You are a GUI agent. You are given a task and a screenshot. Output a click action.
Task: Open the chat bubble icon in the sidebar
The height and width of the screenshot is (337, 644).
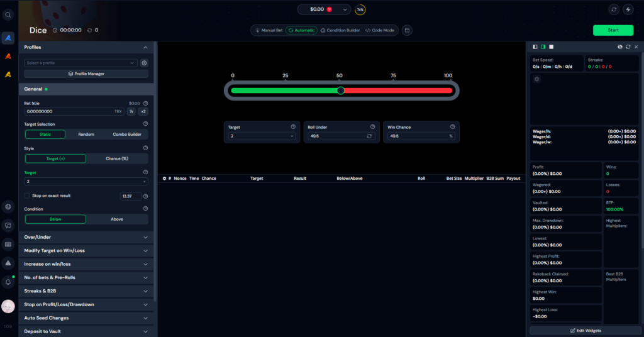[x=8, y=225]
